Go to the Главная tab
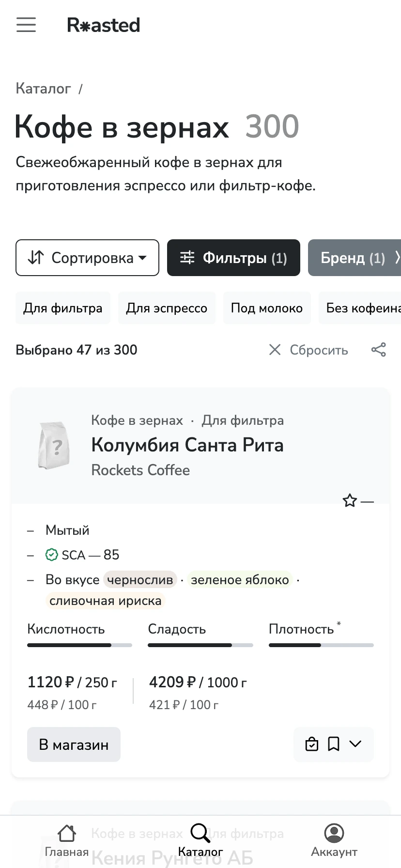The height and width of the screenshot is (868, 401). (x=67, y=841)
